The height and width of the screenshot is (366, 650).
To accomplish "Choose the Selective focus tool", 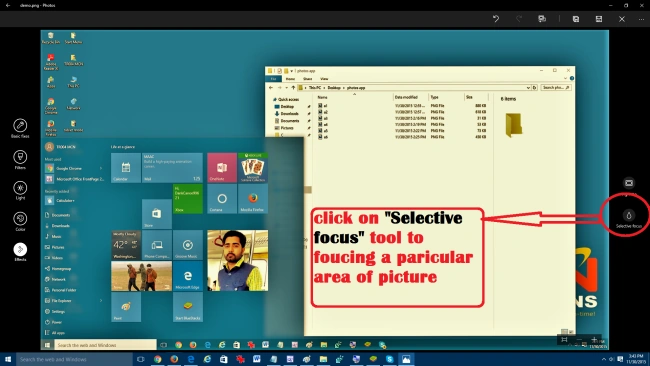I will click(x=629, y=219).
